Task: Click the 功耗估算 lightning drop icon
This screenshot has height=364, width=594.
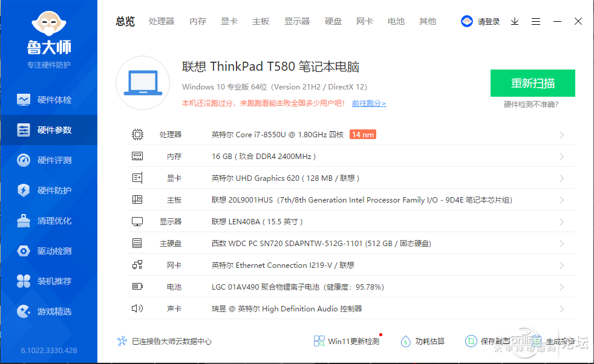Action: [405, 341]
